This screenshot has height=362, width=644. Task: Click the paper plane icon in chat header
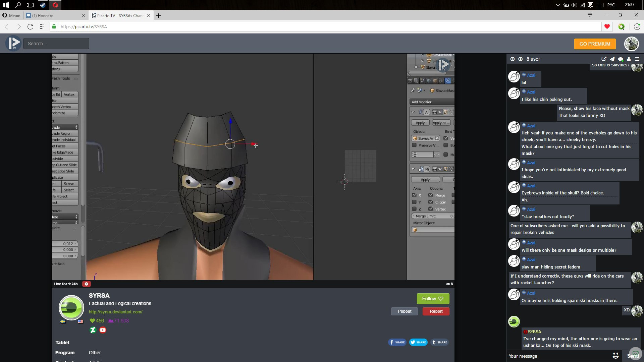(612, 59)
